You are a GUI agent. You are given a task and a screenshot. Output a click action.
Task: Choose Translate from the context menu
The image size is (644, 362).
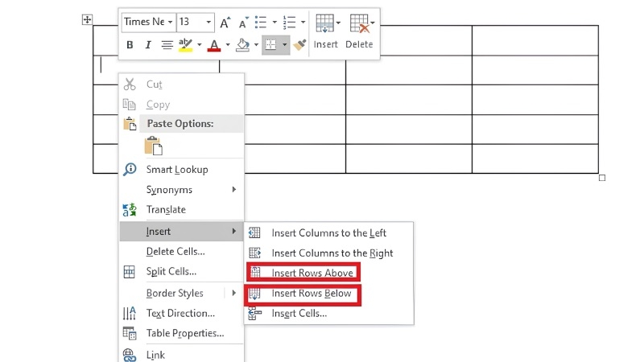point(182,209)
